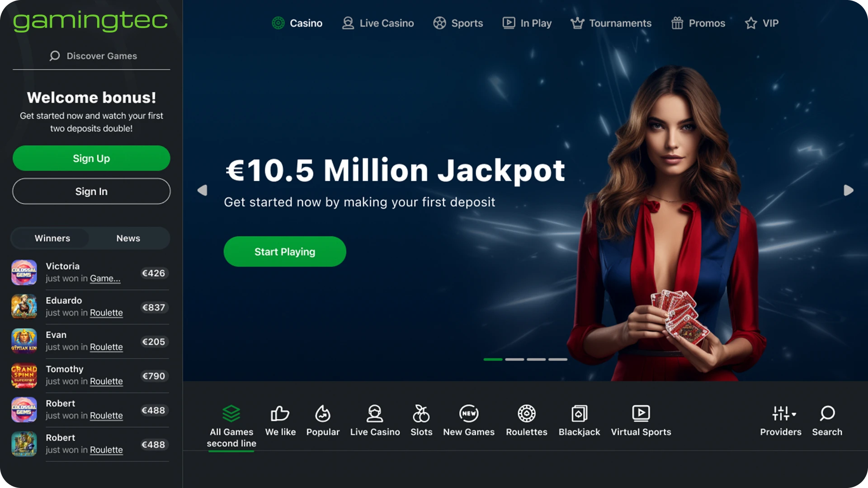Click the Discover Games search field
The width and height of the screenshot is (868, 488).
pyautogui.click(x=91, y=56)
